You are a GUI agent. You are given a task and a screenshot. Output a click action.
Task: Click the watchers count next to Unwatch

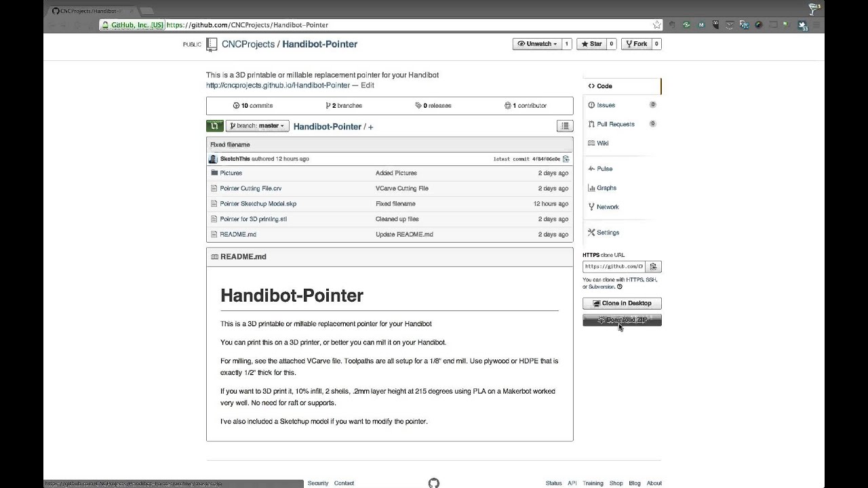(567, 44)
